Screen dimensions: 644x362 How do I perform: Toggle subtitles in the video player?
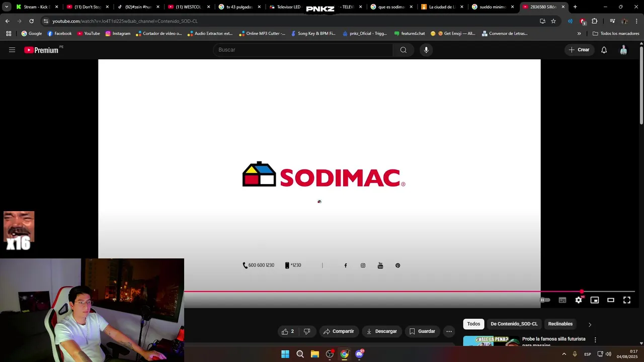click(562, 300)
